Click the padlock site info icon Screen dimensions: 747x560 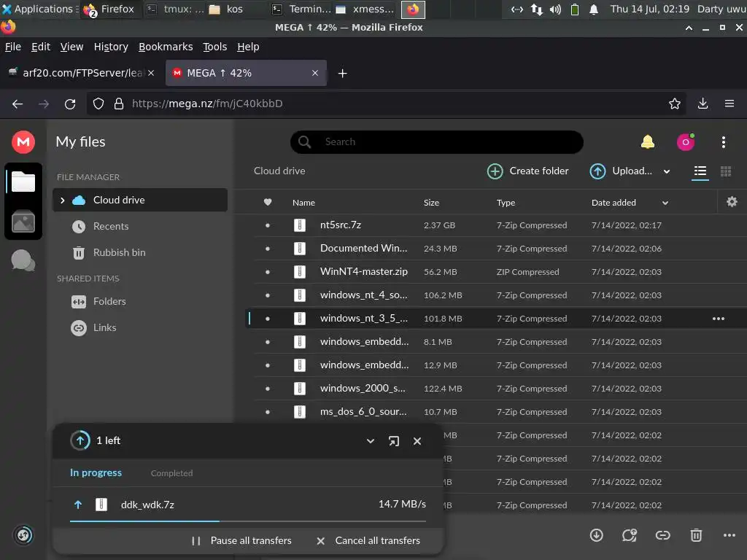119,104
